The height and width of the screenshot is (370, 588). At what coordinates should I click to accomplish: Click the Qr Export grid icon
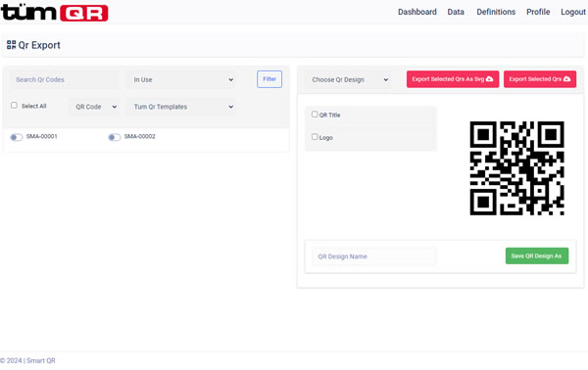tap(11, 45)
